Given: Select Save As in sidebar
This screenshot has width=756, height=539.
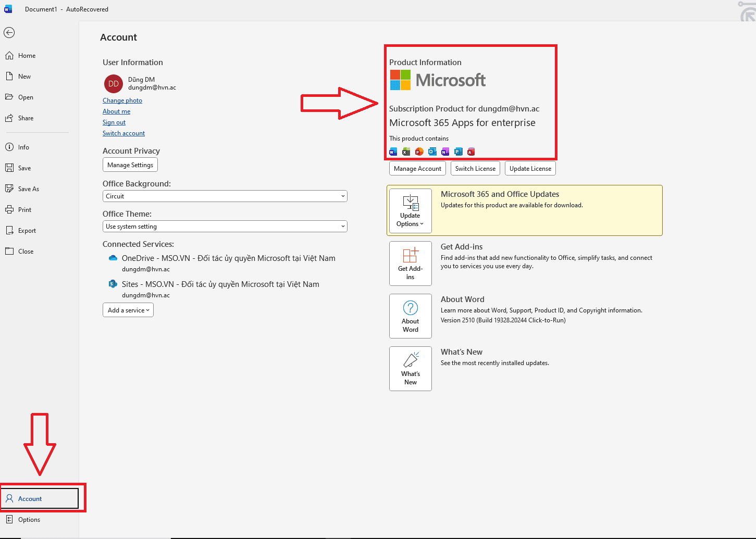Looking at the screenshot, I should click(29, 189).
